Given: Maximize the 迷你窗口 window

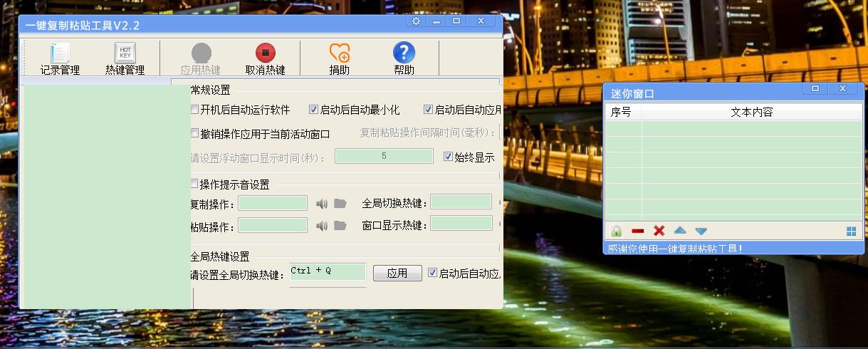Looking at the screenshot, I should click(815, 88).
